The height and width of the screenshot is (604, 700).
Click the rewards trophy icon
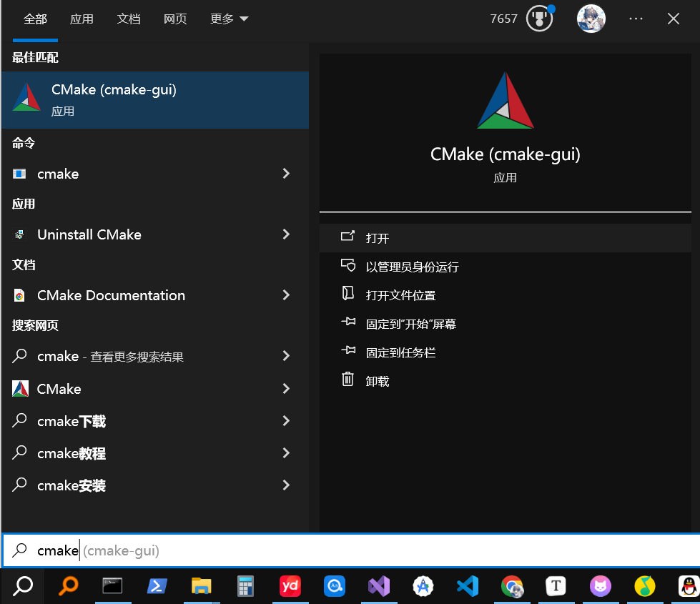[539, 19]
